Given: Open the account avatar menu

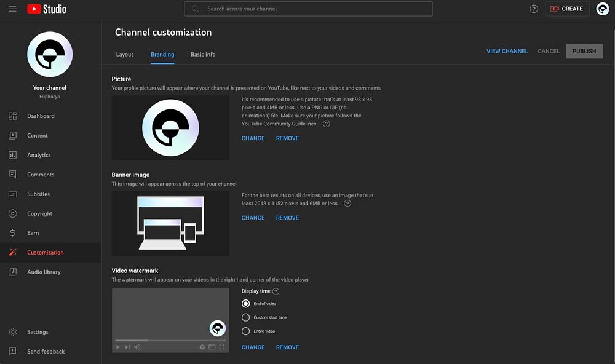Looking at the screenshot, I should [602, 9].
